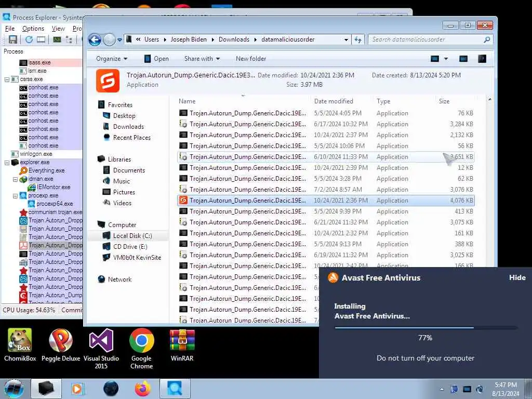The image size is (532, 399).
Task: Select the file sized 76 KB
Action: 326,113
